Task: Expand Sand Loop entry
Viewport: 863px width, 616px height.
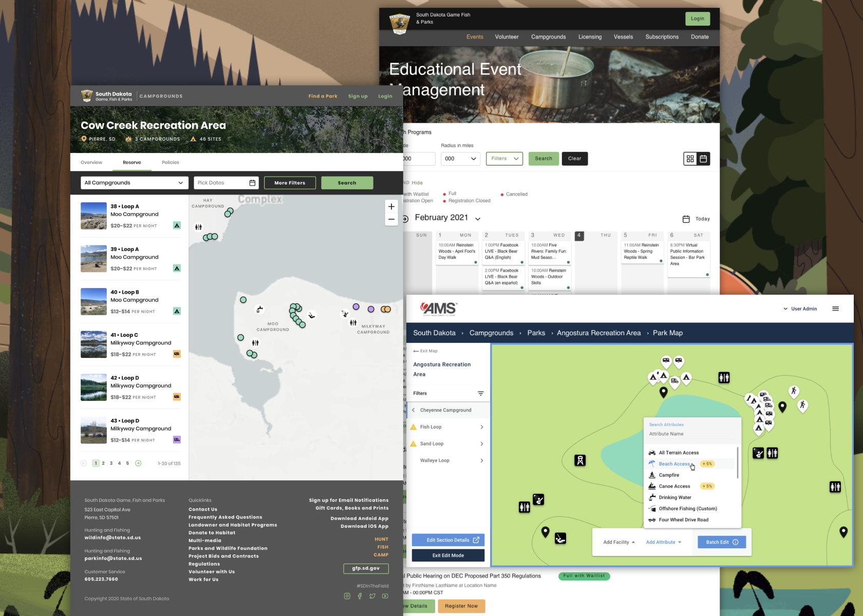Action: [x=481, y=444]
